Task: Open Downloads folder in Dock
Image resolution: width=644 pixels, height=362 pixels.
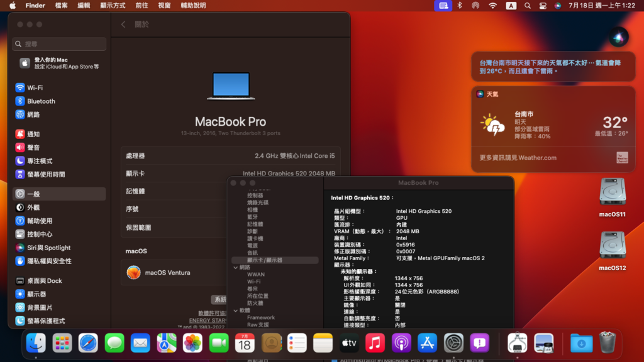Action: [581, 343]
